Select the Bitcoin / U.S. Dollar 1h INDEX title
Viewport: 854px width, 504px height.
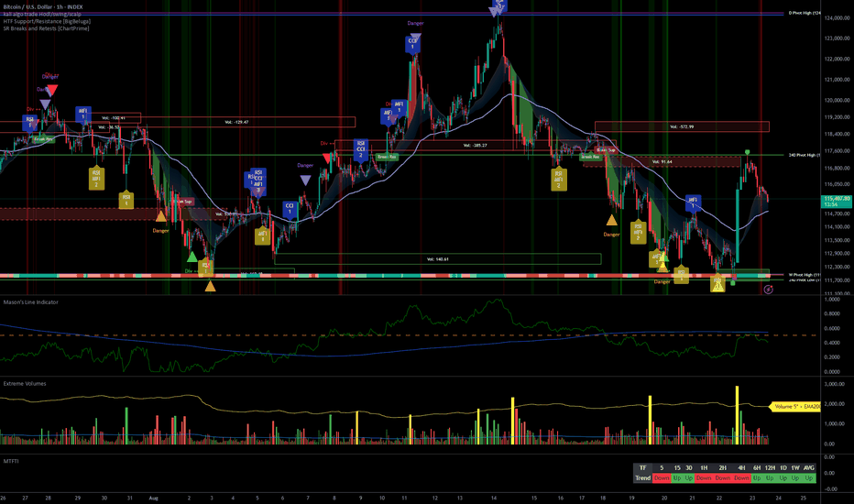pos(43,7)
